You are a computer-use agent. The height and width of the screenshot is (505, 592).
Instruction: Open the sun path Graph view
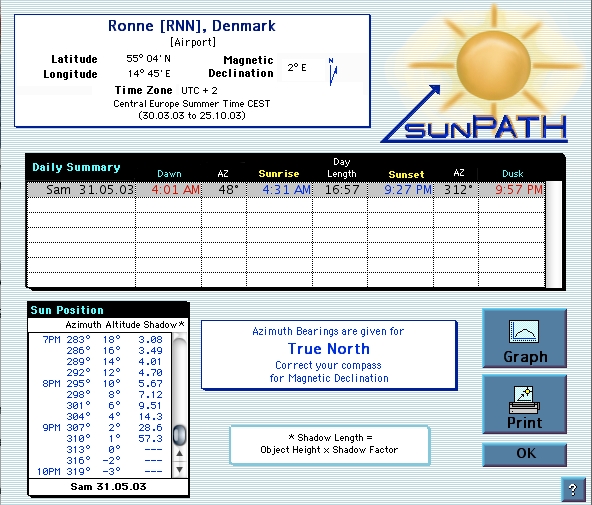point(524,338)
